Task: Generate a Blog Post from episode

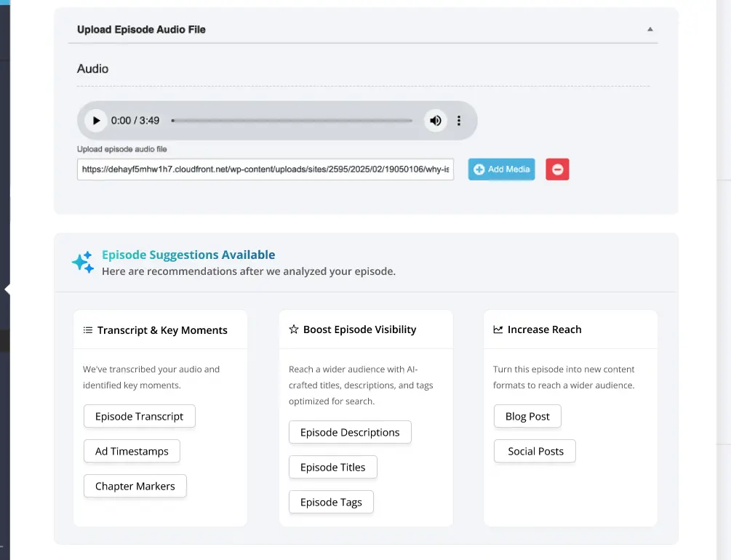Action: [x=527, y=417]
